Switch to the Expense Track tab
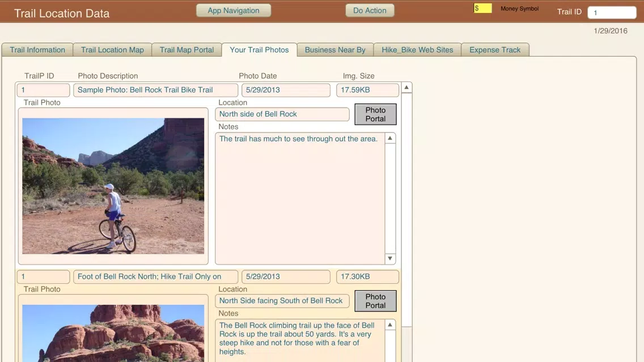Image resolution: width=644 pixels, height=362 pixels. (x=495, y=50)
